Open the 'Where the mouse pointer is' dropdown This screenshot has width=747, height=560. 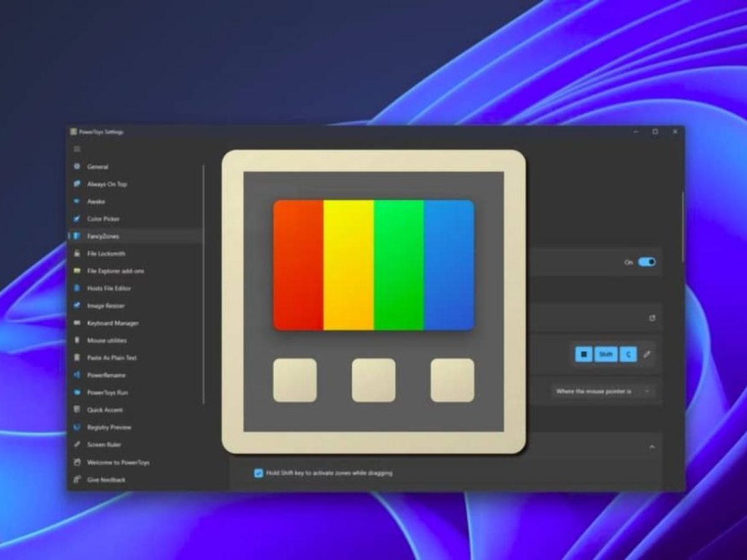(603, 391)
